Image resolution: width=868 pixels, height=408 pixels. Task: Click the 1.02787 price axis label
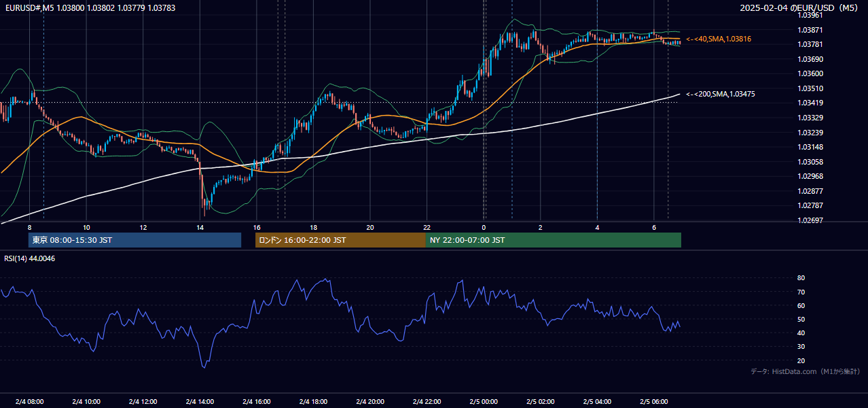point(810,205)
